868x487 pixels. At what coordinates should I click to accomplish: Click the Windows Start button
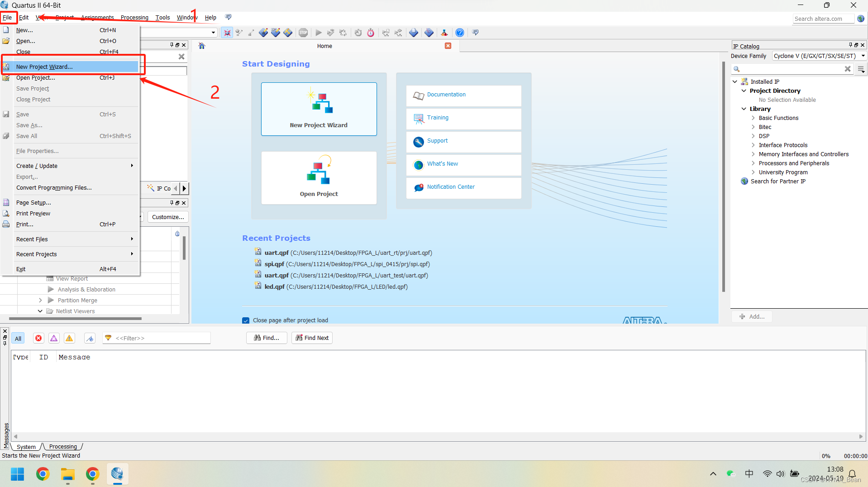pyautogui.click(x=18, y=474)
